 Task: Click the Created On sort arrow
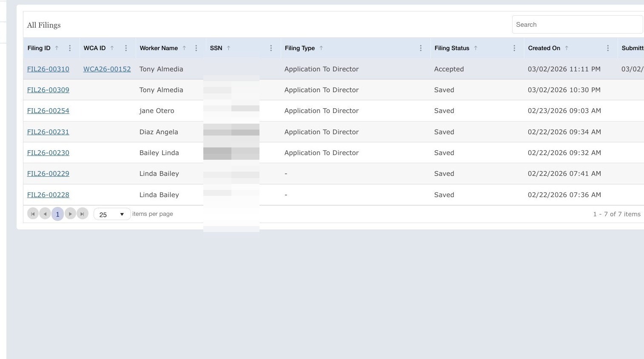tap(567, 48)
